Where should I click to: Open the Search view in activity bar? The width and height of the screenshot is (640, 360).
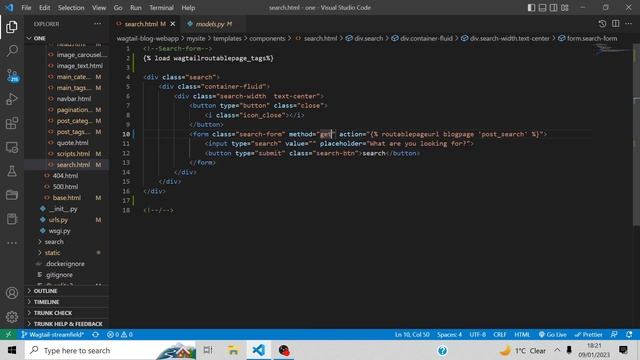(x=12, y=51)
